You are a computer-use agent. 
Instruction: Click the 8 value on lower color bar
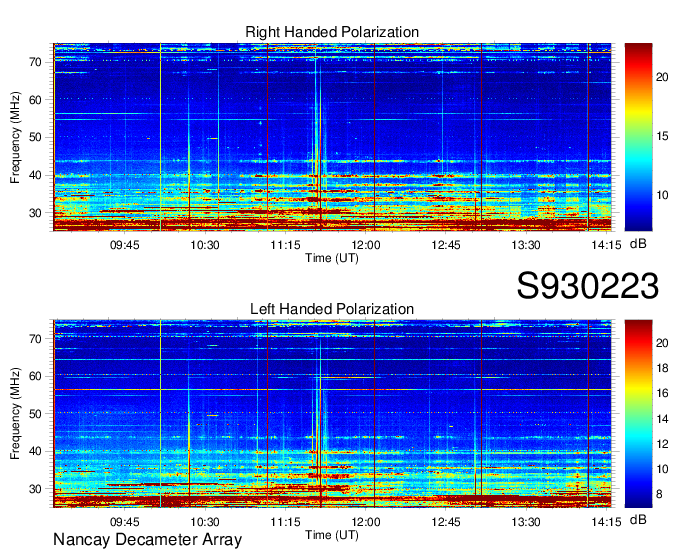(x=659, y=495)
